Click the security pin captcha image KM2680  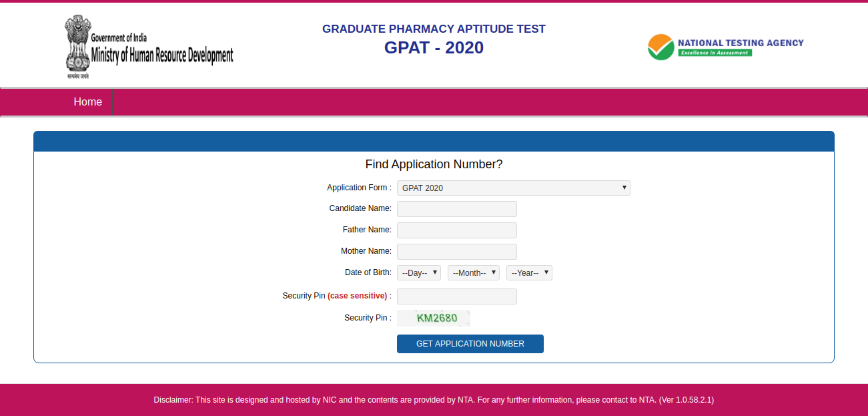click(x=433, y=318)
